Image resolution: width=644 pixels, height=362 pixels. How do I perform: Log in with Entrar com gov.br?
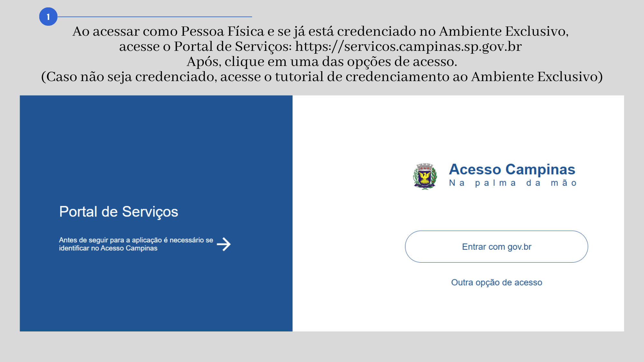pyautogui.click(x=497, y=246)
